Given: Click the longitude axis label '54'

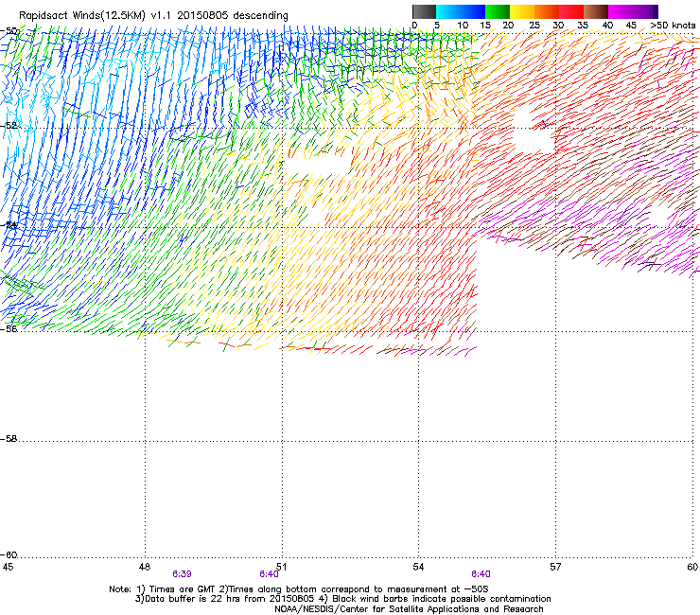Looking at the screenshot, I should (x=418, y=567).
